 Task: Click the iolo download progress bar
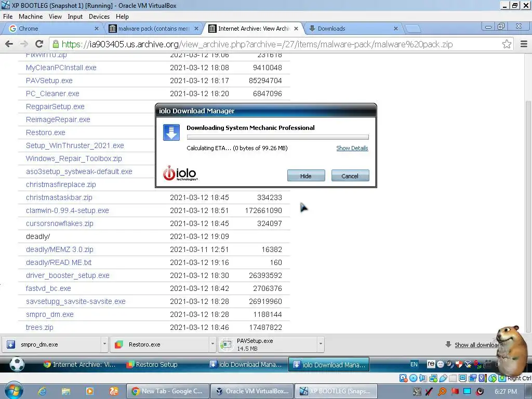(277, 137)
